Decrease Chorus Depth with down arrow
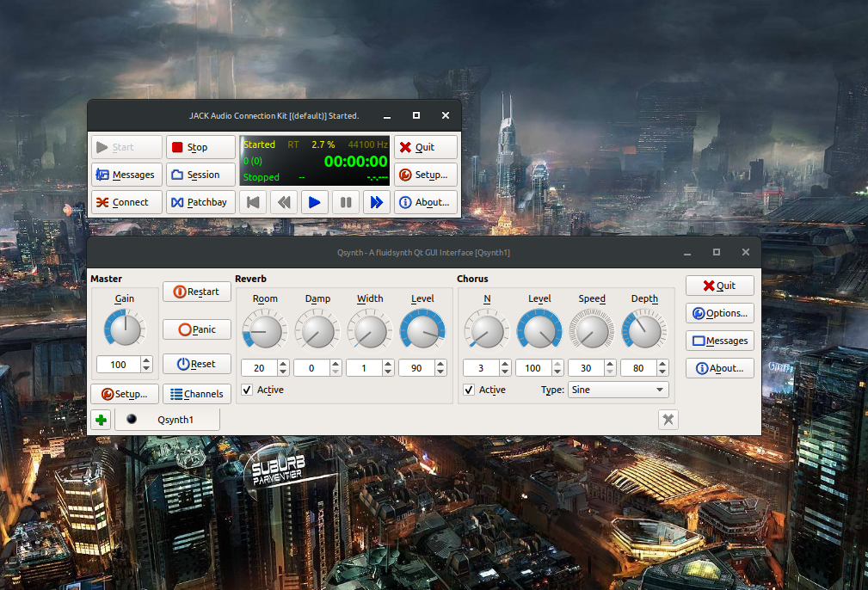Image resolution: width=868 pixels, height=590 pixels. [x=662, y=372]
